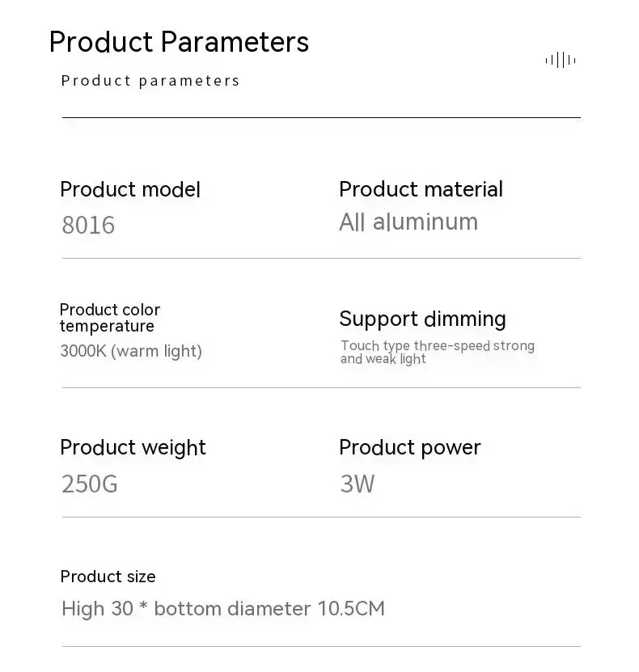Click the 'All aluminum' value

click(x=408, y=222)
